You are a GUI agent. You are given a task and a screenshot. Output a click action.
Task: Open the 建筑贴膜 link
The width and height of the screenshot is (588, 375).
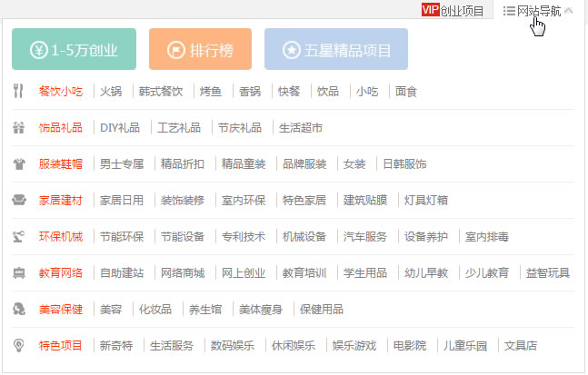[x=365, y=200]
